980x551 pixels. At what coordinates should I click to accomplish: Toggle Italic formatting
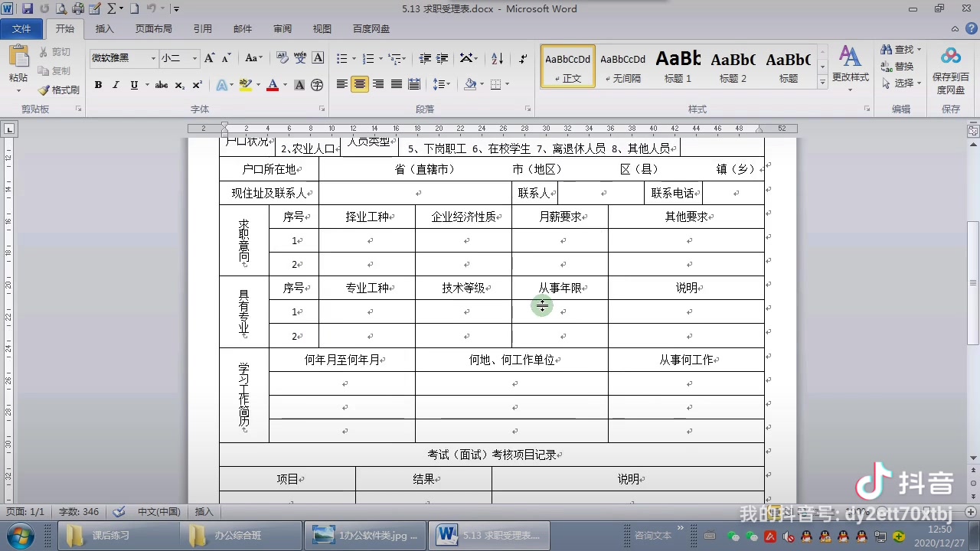tap(116, 85)
